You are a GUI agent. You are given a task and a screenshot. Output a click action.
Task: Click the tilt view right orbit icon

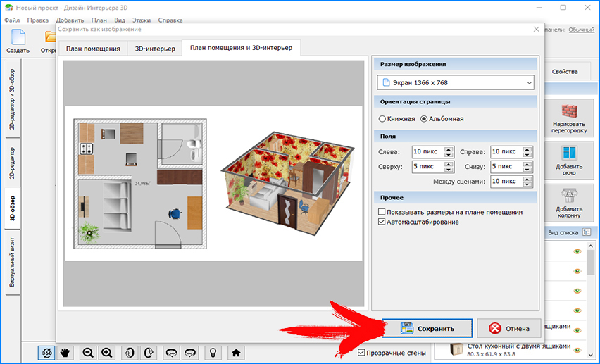coord(190,353)
